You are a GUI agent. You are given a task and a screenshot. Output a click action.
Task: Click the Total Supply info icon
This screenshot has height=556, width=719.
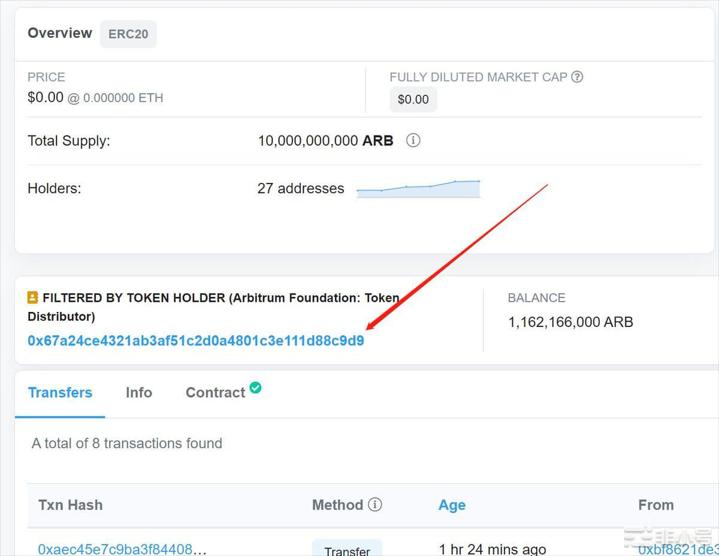(x=413, y=141)
